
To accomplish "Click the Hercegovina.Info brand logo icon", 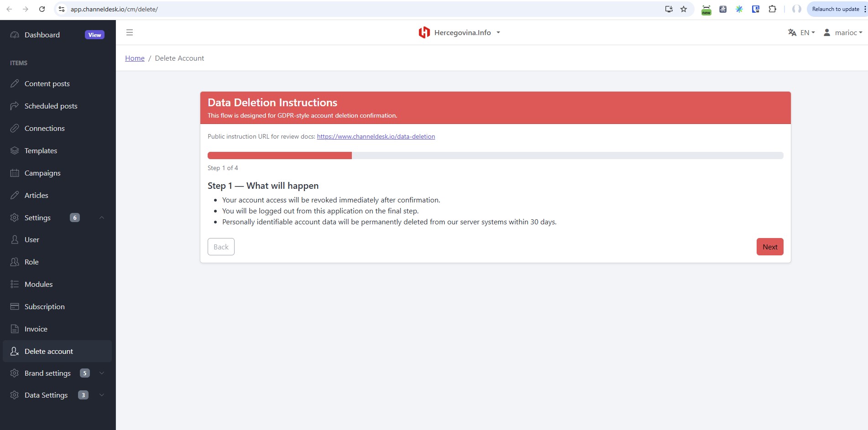I will coord(424,32).
